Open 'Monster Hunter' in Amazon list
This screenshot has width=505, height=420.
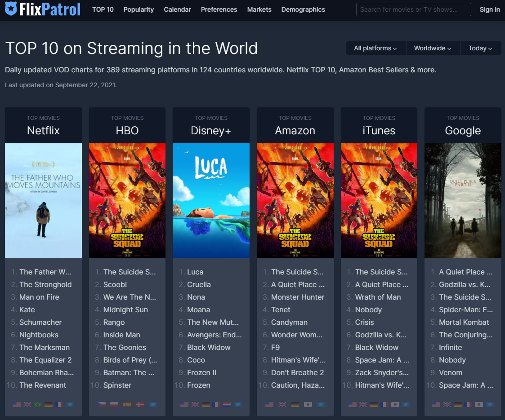tap(298, 297)
